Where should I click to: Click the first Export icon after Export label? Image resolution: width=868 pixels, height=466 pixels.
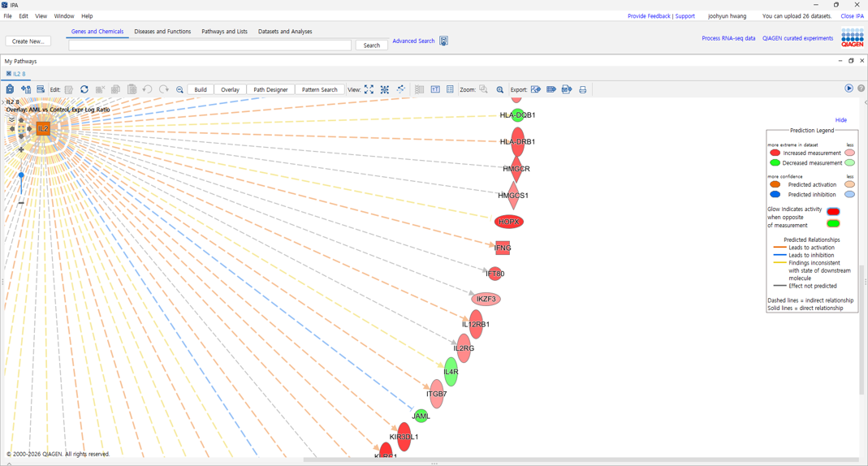tap(535, 89)
